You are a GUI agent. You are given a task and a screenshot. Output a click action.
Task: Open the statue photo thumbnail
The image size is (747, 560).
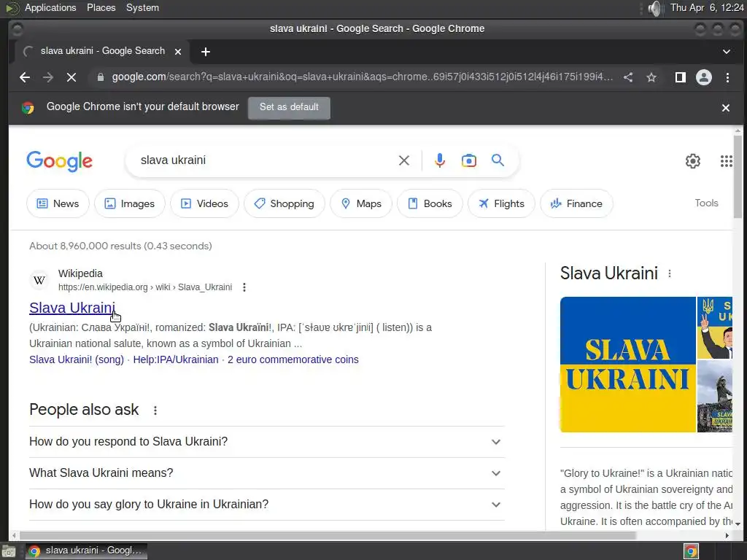(x=715, y=396)
